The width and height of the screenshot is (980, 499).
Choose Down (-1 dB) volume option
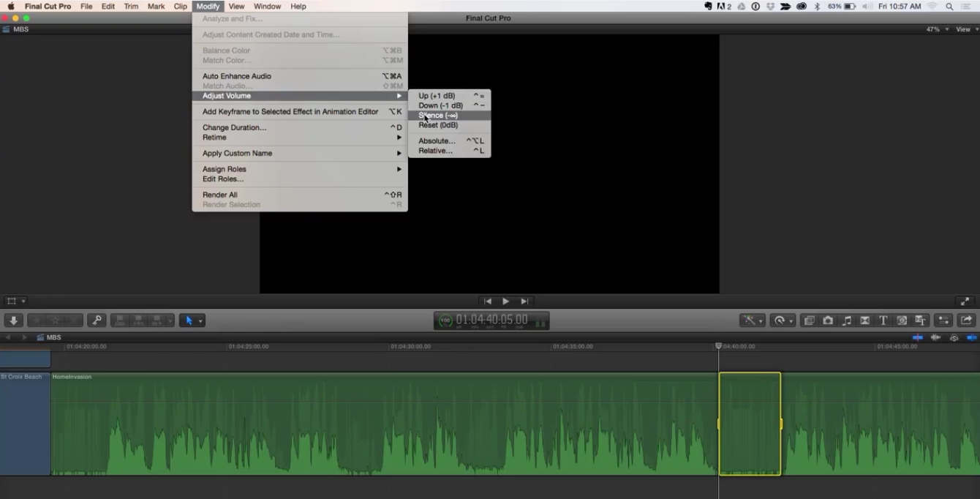pos(449,105)
